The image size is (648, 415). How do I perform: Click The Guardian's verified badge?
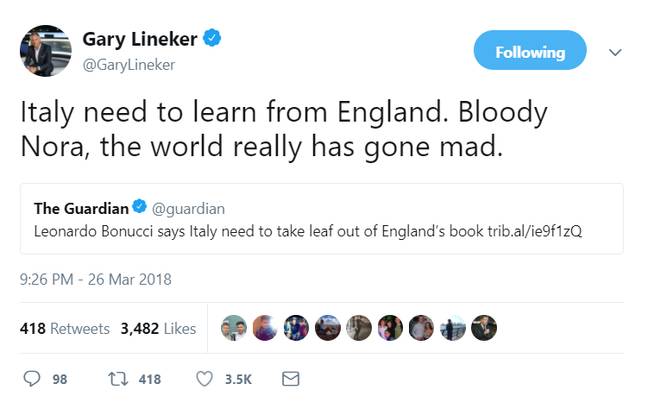click(x=140, y=206)
